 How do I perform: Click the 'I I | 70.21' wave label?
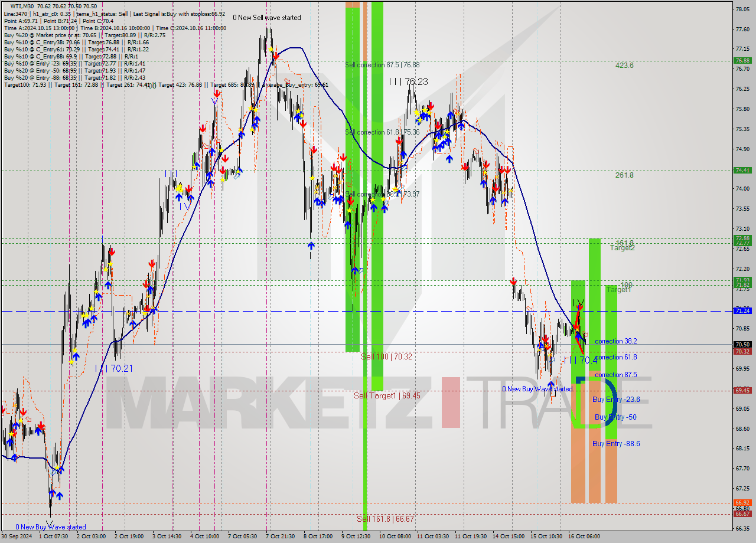click(114, 368)
